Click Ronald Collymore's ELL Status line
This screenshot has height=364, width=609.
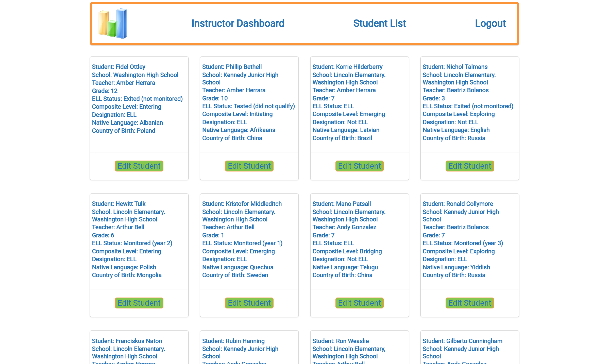pyautogui.click(x=463, y=243)
